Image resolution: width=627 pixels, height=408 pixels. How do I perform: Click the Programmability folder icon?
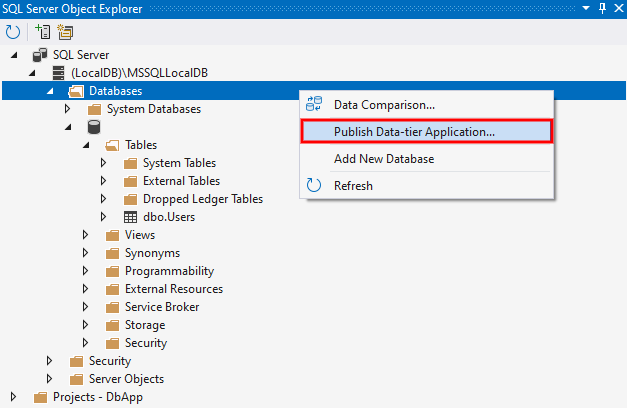click(112, 271)
